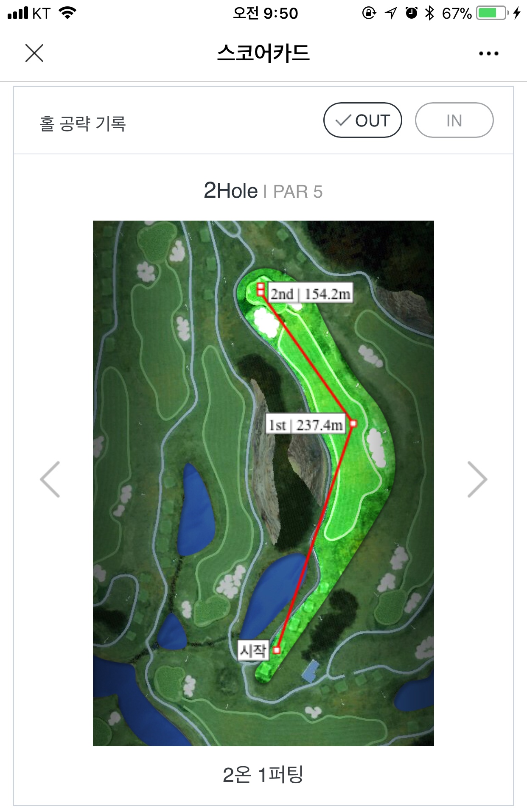Tap the location arrow status icon
The width and height of the screenshot is (527, 812).
391,13
